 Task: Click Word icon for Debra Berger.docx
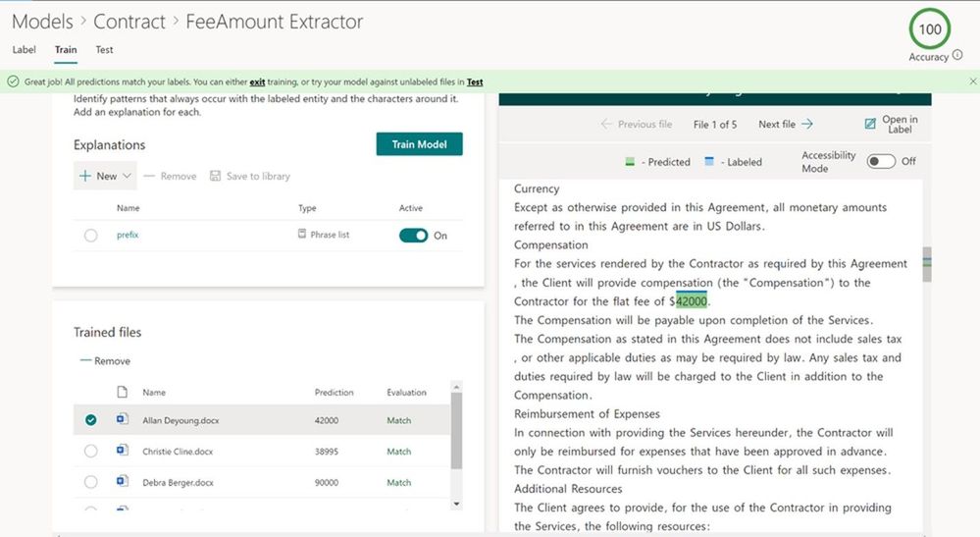pyautogui.click(x=123, y=481)
